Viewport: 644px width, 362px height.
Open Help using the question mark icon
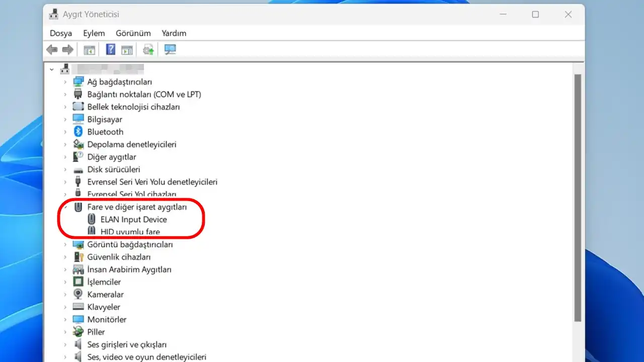110,49
